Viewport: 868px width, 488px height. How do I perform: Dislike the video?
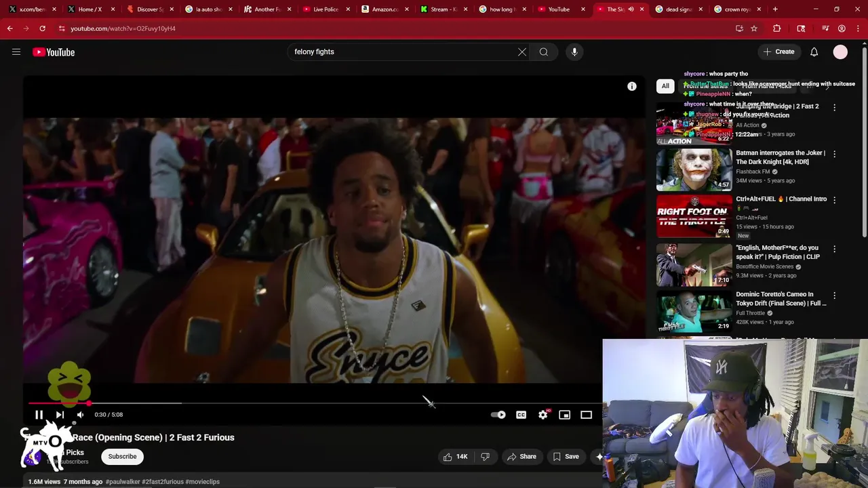485,456
